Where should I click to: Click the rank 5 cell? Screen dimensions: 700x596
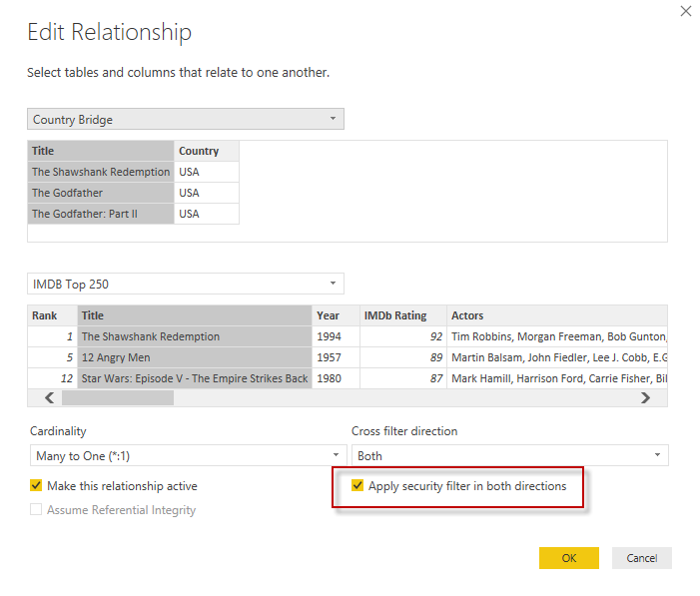[53, 357]
